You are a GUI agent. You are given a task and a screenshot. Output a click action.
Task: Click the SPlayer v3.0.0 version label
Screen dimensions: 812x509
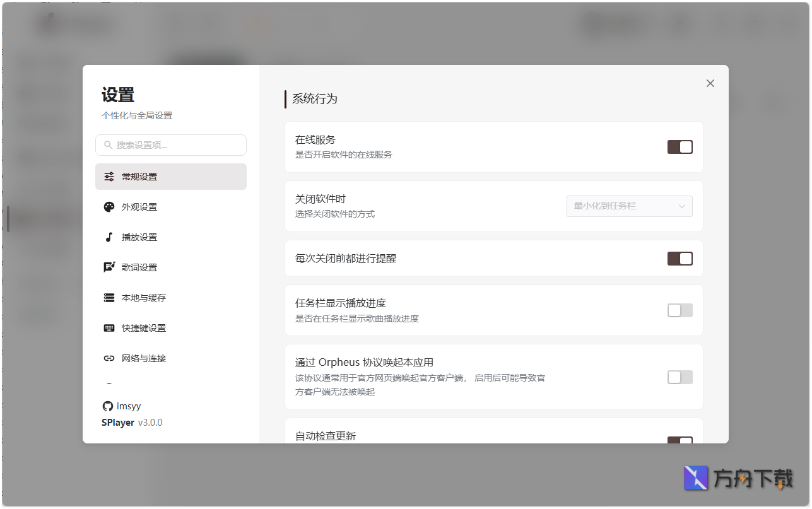(x=131, y=422)
